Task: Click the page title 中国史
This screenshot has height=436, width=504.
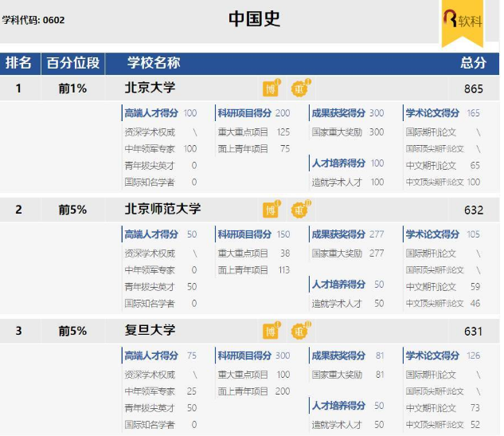Action: (x=254, y=18)
